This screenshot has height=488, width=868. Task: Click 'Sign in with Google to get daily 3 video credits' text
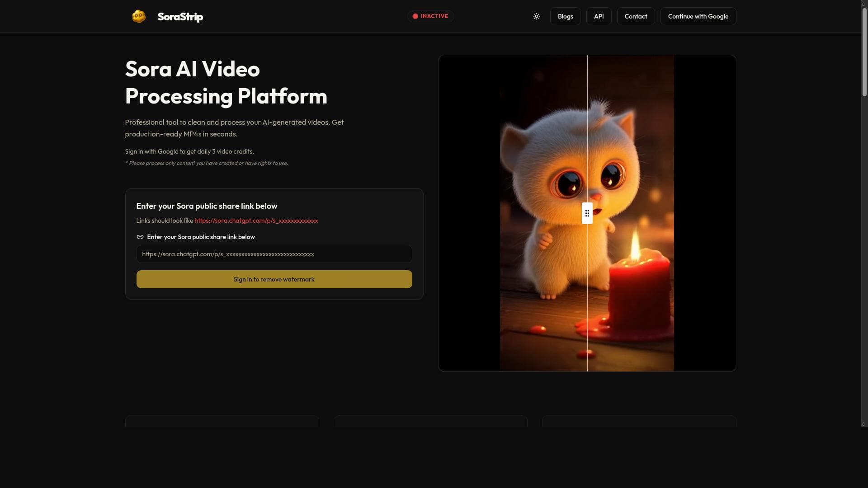click(x=189, y=151)
